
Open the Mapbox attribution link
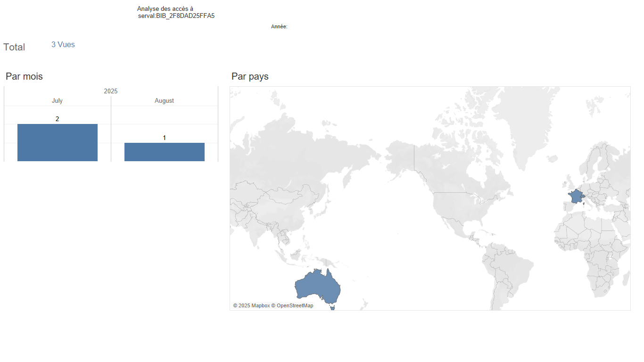[x=251, y=305]
